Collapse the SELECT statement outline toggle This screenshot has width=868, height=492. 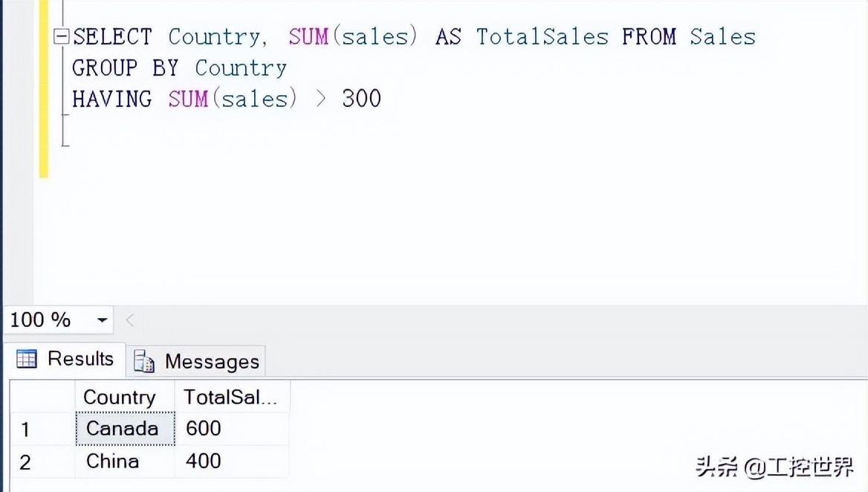pos(62,36)
